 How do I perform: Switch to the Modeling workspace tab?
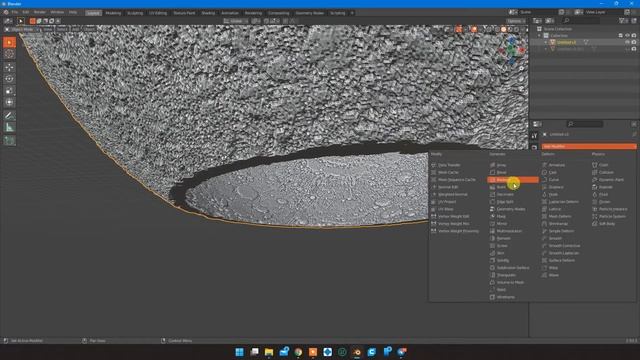pyautogui.click(x=113, y=13)
